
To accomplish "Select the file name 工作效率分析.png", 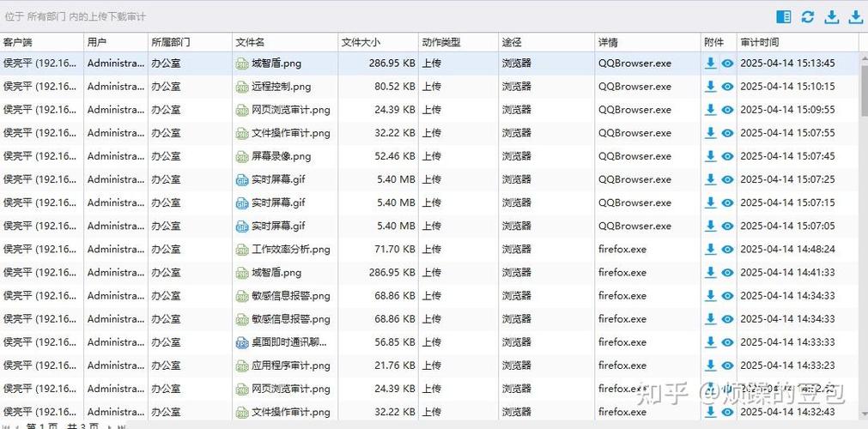I will click(291, 249).
